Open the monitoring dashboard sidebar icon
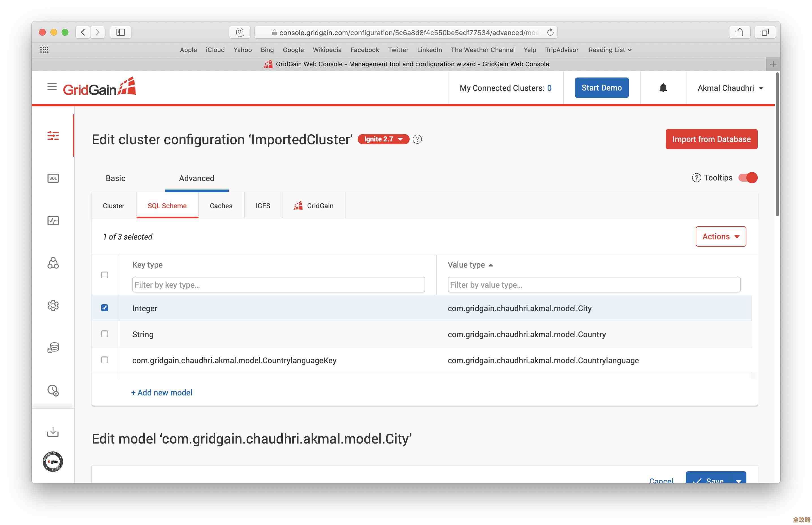 (53, 221)
